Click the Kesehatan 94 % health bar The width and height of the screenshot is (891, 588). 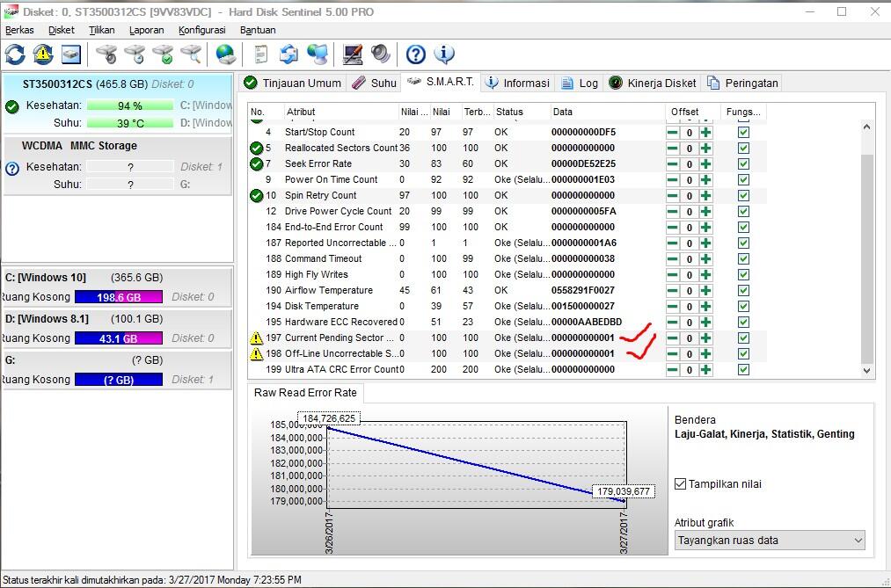pos(130,106)
